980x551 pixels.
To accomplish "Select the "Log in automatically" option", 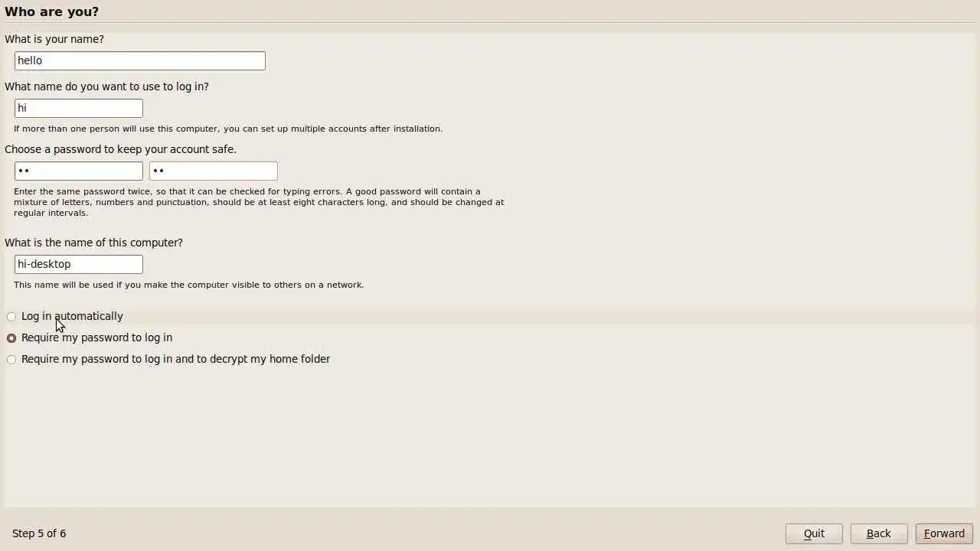I will coord(65,316).
